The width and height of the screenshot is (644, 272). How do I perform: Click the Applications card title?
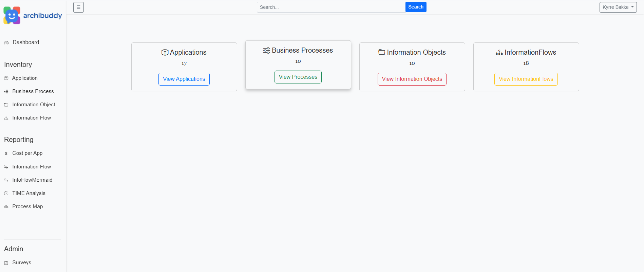click(x=188, y=52)
